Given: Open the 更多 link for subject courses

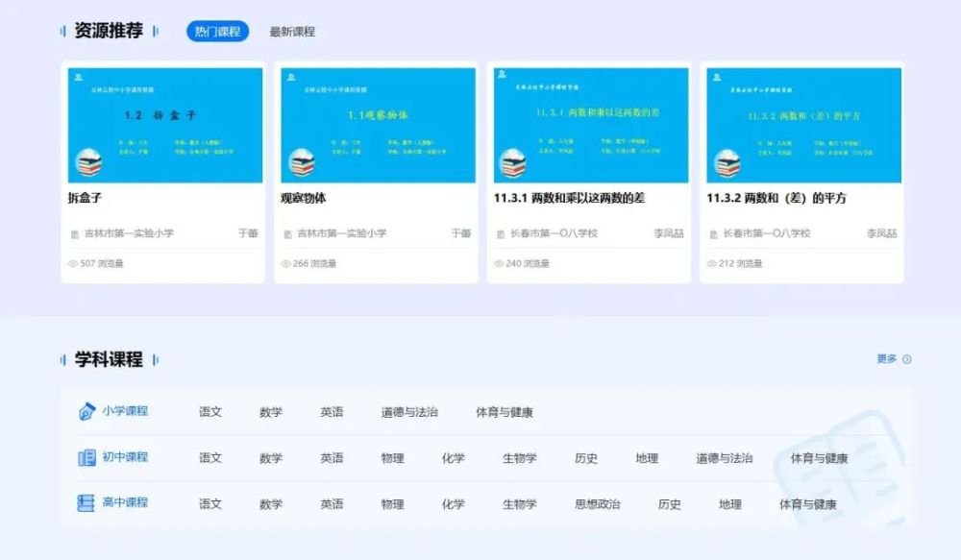Looking at the screenshot, I should [886, 358].
